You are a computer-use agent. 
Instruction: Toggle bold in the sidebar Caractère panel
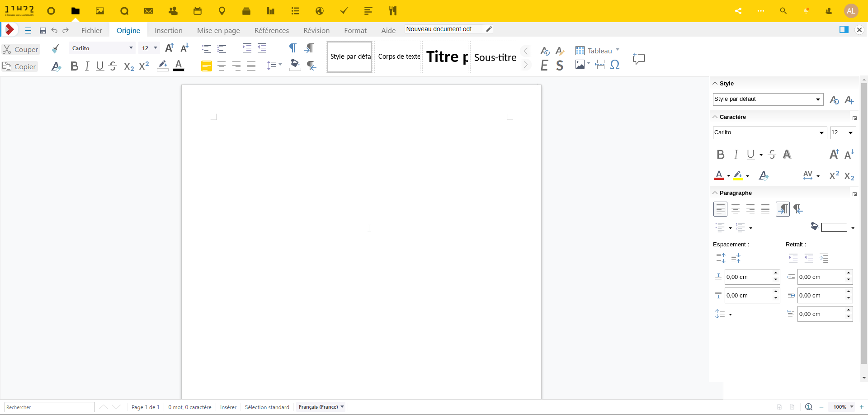pyautogui.click(x=721, y=155)
